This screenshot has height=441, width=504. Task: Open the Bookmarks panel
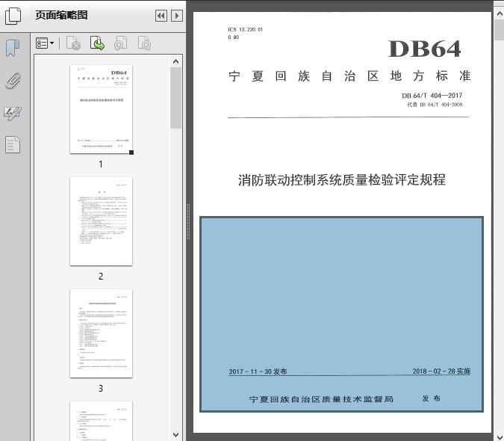[x=13, y=49]
